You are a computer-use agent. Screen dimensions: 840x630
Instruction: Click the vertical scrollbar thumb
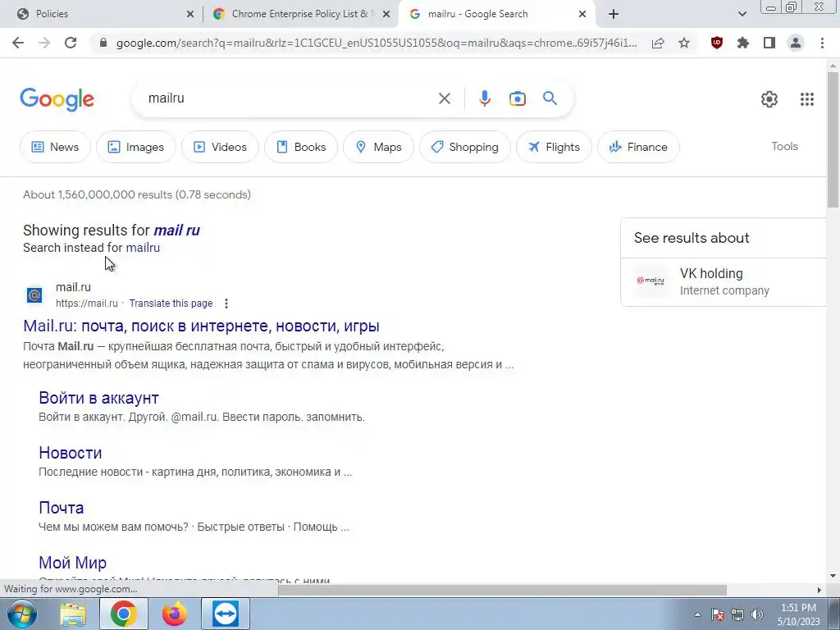(x=833, y=139)
